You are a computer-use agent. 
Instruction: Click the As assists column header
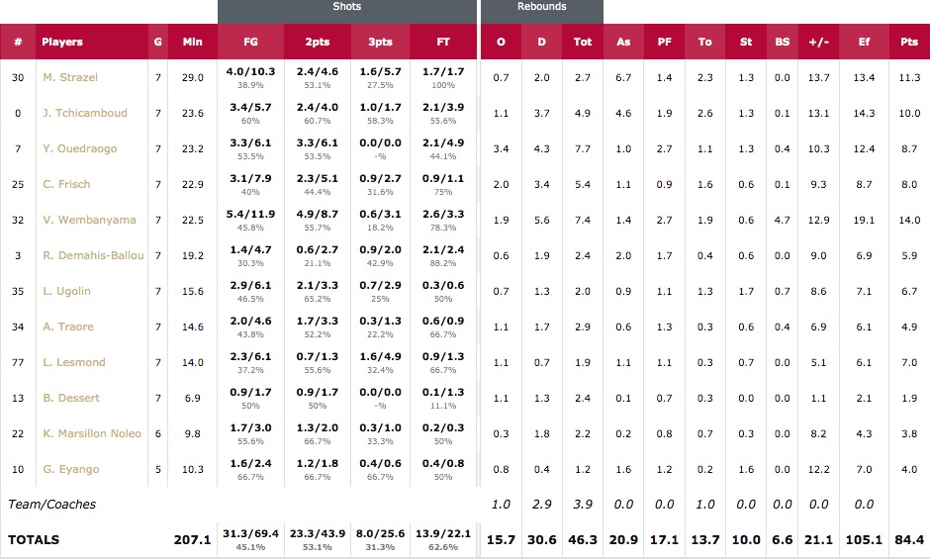coord(623,43)
